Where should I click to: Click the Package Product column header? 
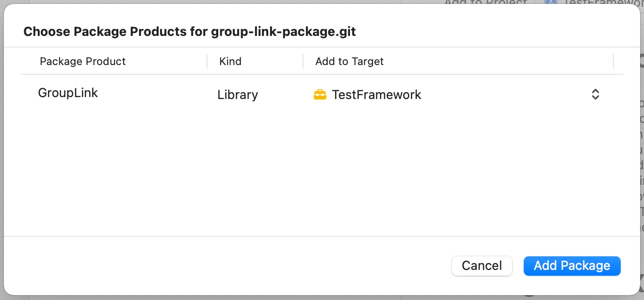tap(82, 62)
